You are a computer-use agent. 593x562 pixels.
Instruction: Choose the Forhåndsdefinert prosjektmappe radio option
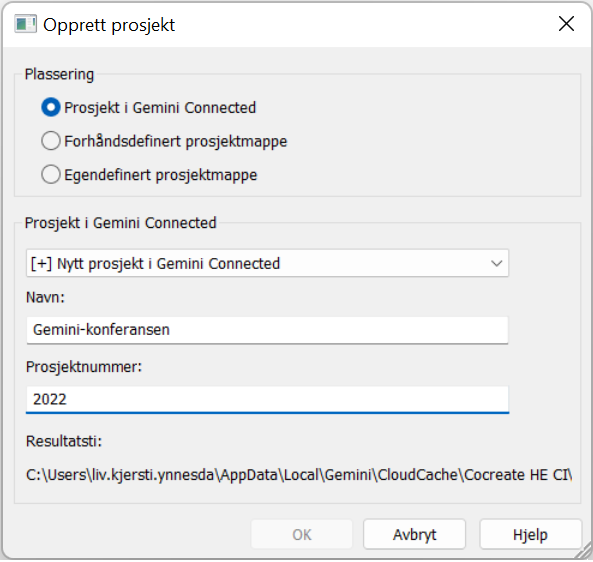(51, 141)
